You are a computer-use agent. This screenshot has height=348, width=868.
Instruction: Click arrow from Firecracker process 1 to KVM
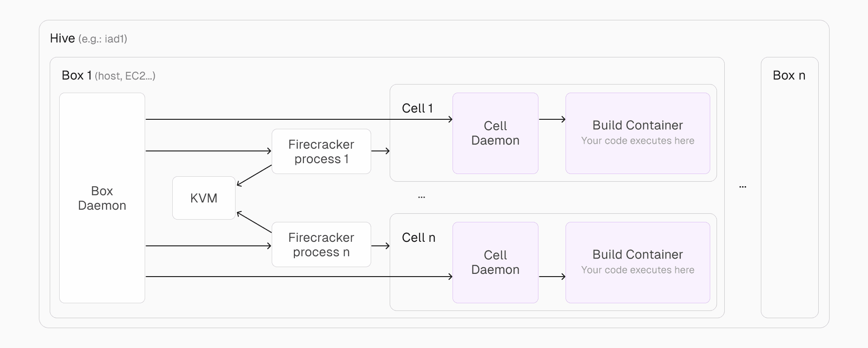click(x=254, y=175)
